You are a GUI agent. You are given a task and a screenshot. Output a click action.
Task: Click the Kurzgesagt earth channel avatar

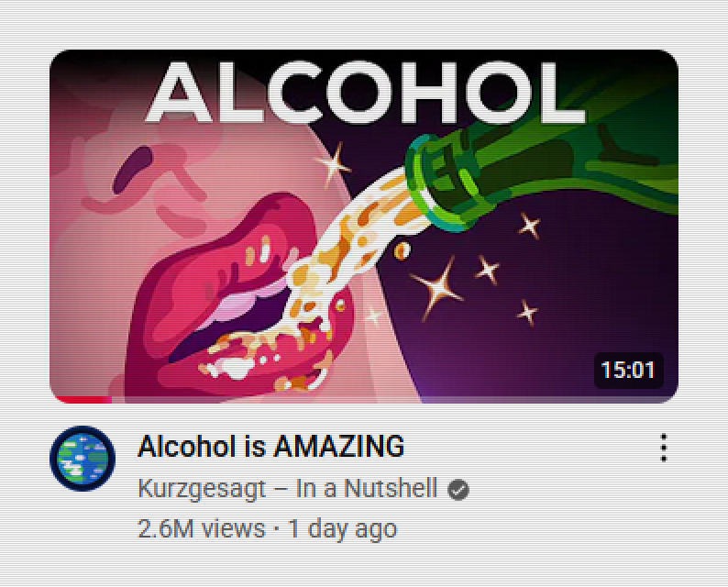click(83, 459)
